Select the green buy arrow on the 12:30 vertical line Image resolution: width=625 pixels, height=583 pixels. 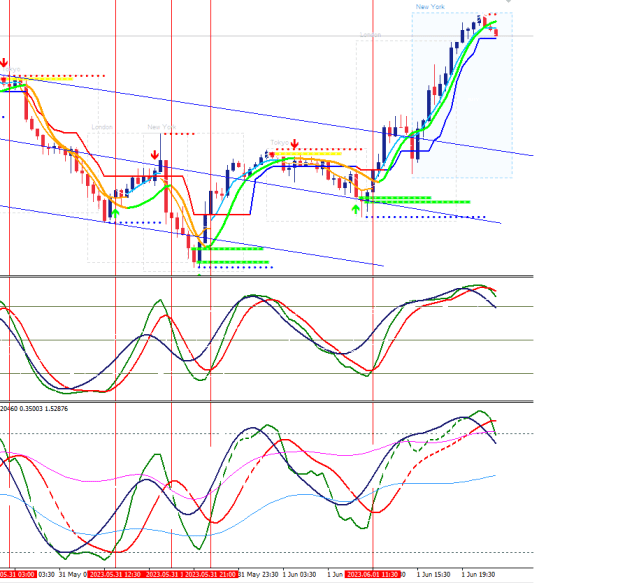(115, 214)
